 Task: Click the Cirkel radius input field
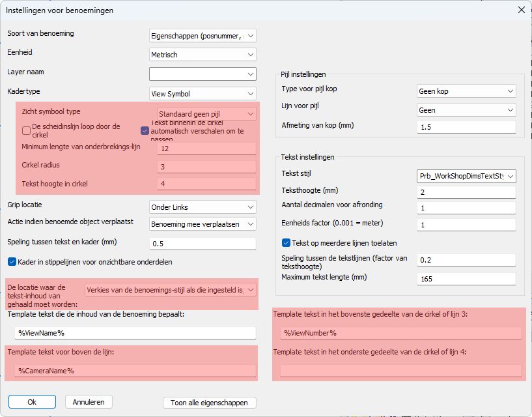(206, 166)
